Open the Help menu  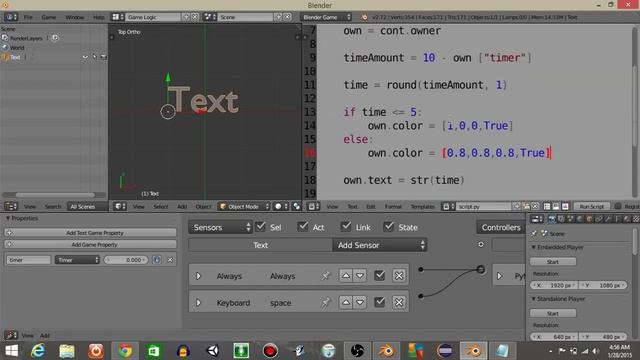(98, 17)
